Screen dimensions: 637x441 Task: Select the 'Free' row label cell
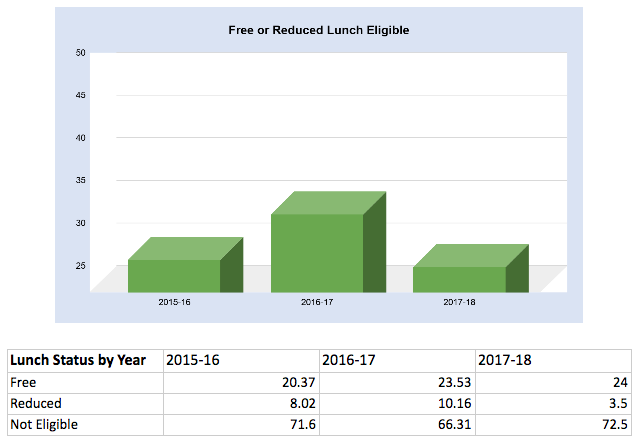pyautogui.click(x=85, y=383)
